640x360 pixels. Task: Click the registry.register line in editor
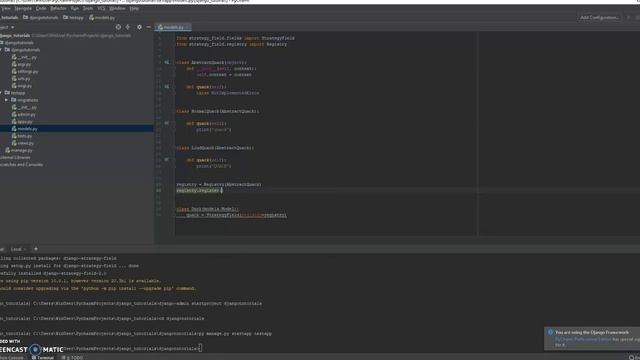[199, 190]
